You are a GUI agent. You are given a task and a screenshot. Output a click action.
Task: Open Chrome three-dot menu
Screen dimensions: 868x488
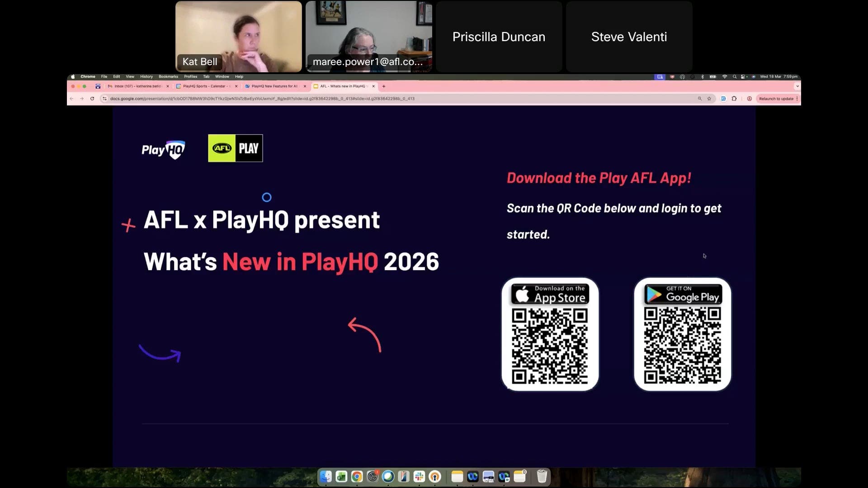(x=797, y=99)
